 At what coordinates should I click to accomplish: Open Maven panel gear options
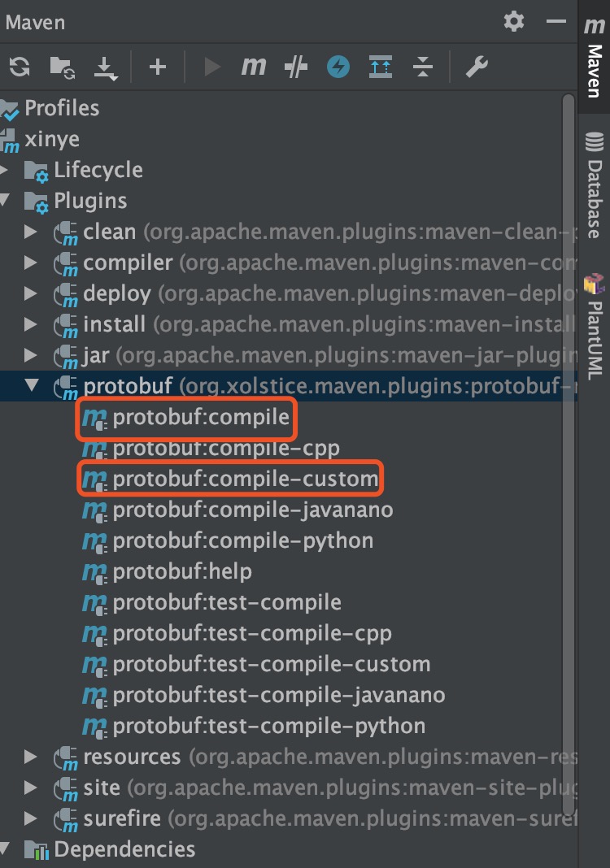click(x=514, y=21)
